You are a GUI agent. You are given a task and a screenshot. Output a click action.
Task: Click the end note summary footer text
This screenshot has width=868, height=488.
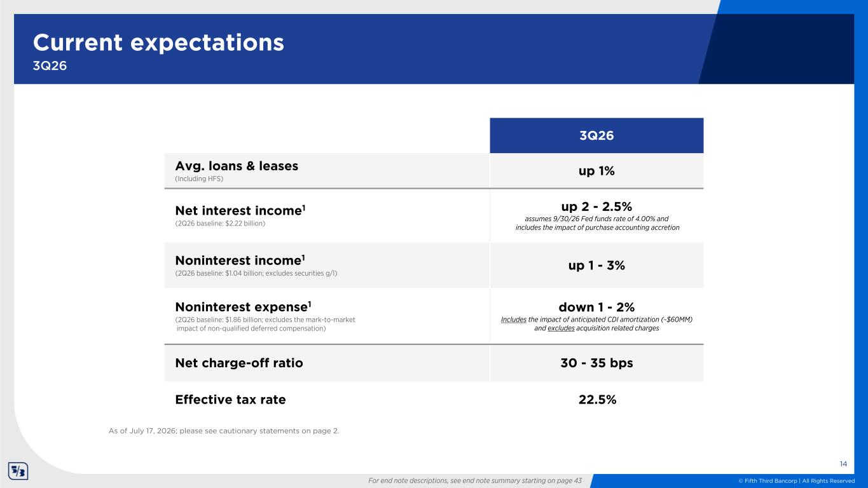click(x=476, y=481)
